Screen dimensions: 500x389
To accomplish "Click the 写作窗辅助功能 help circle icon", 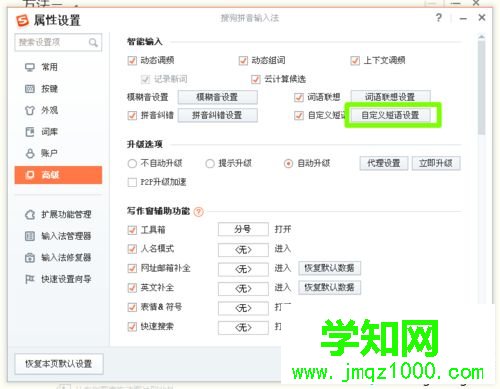I will pos(199,211).
